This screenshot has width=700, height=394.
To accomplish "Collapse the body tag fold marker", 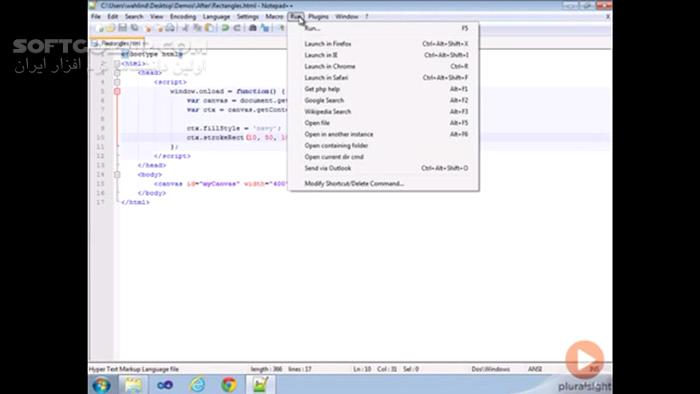I will point(117,174).
